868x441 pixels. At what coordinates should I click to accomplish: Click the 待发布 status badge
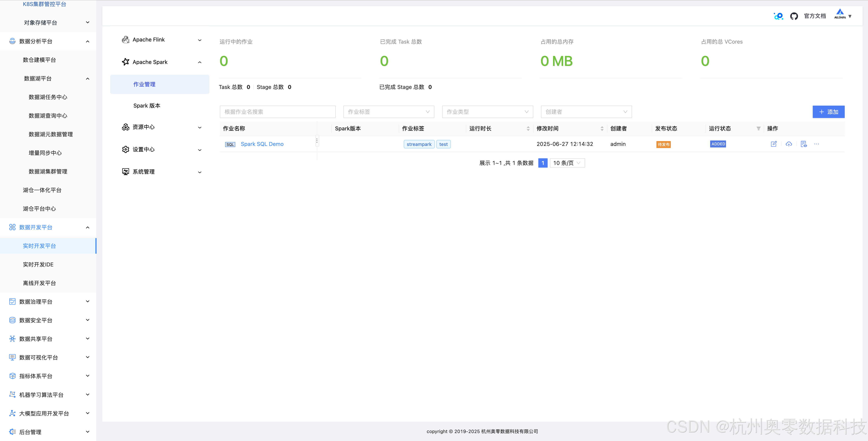(x=663, y=144)
